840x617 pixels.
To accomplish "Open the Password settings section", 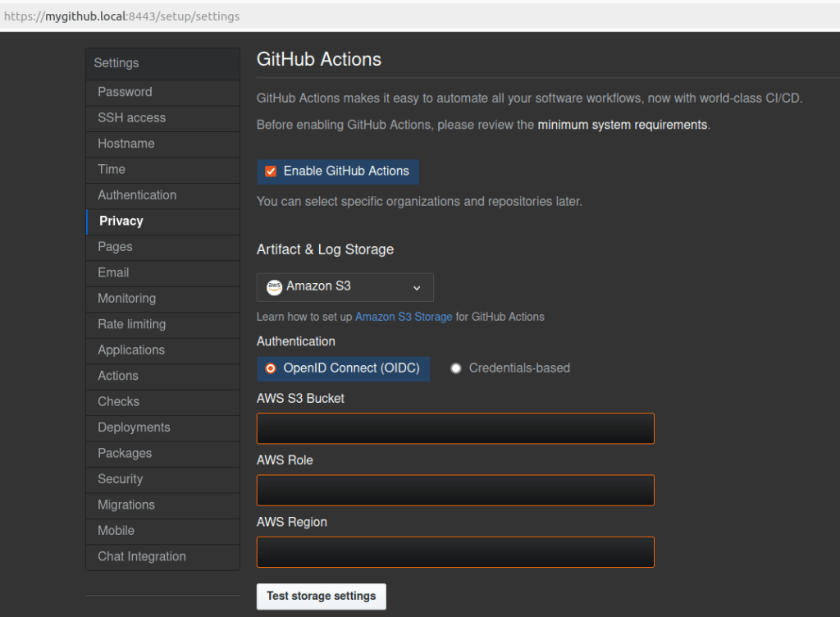I will click(163, 92).
